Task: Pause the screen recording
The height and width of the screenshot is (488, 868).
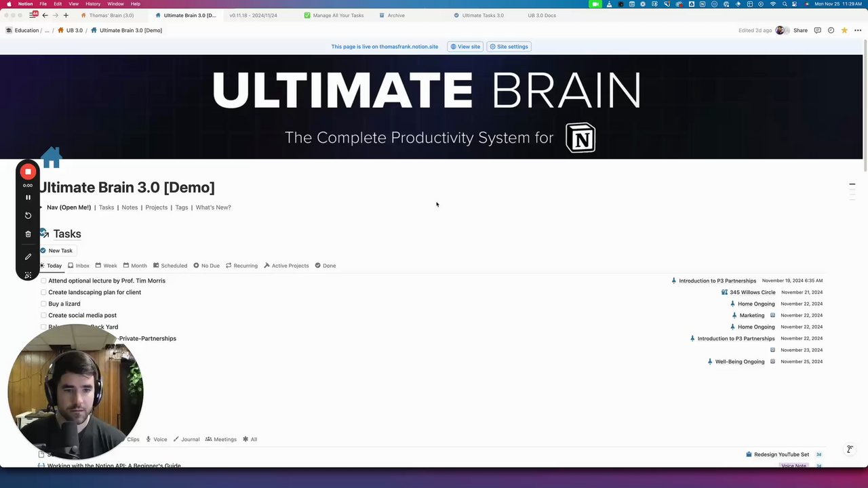Action: 28,197
